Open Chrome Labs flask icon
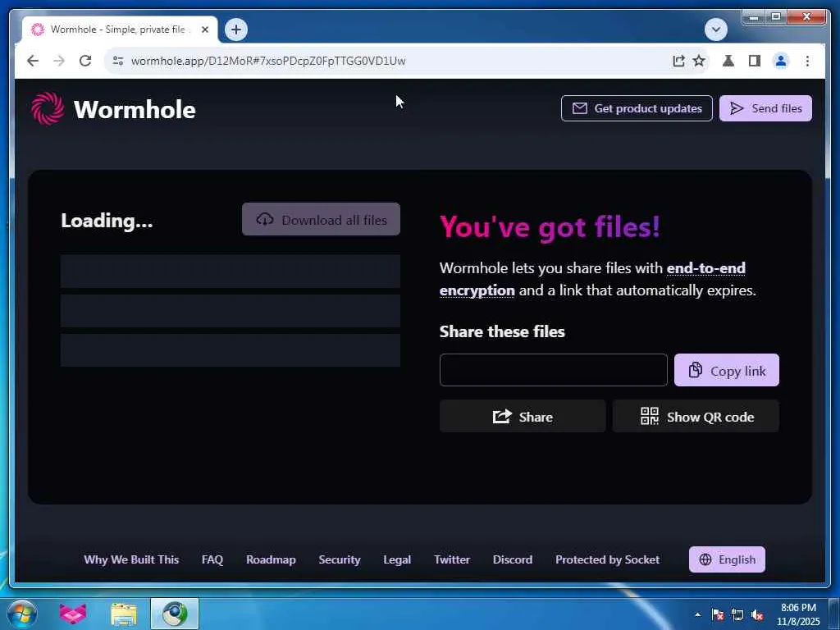Viewport: 840px width, 630px height. tap(728, 61)
